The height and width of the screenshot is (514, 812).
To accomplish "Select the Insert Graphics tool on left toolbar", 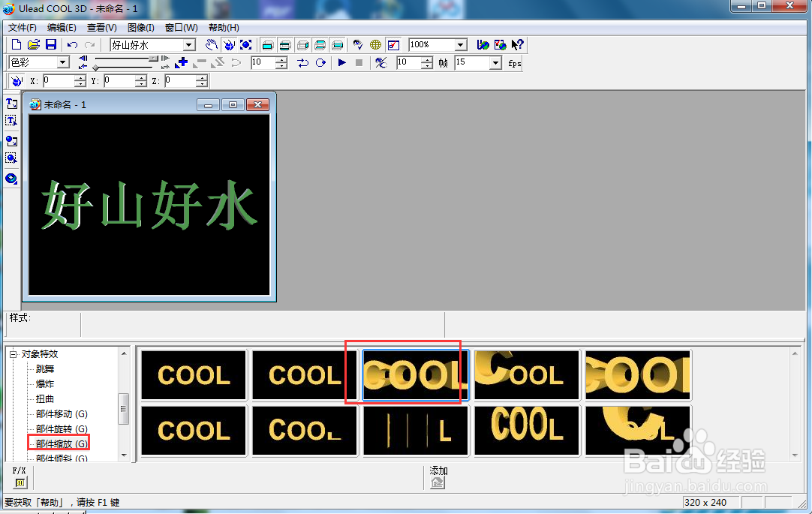I will coord(11,141).
